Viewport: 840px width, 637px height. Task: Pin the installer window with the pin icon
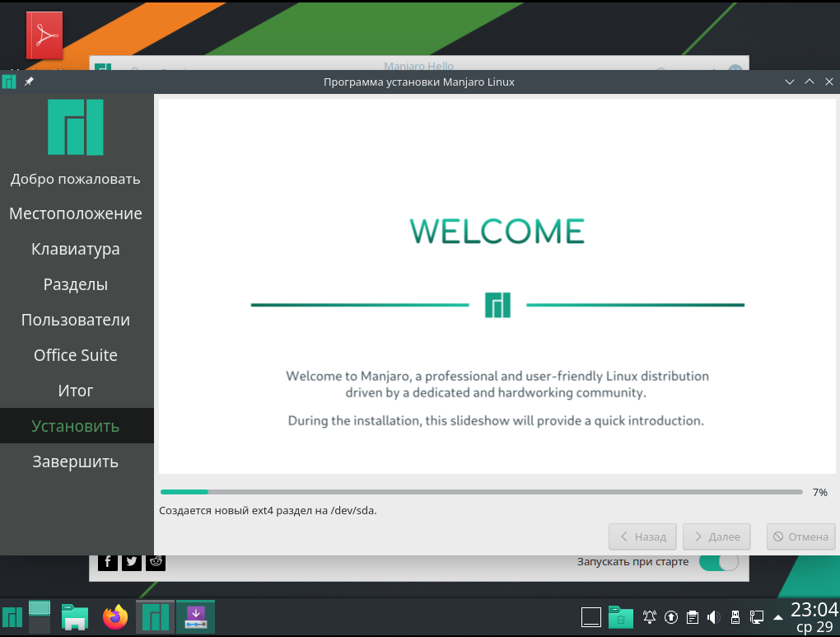[29, 82]
